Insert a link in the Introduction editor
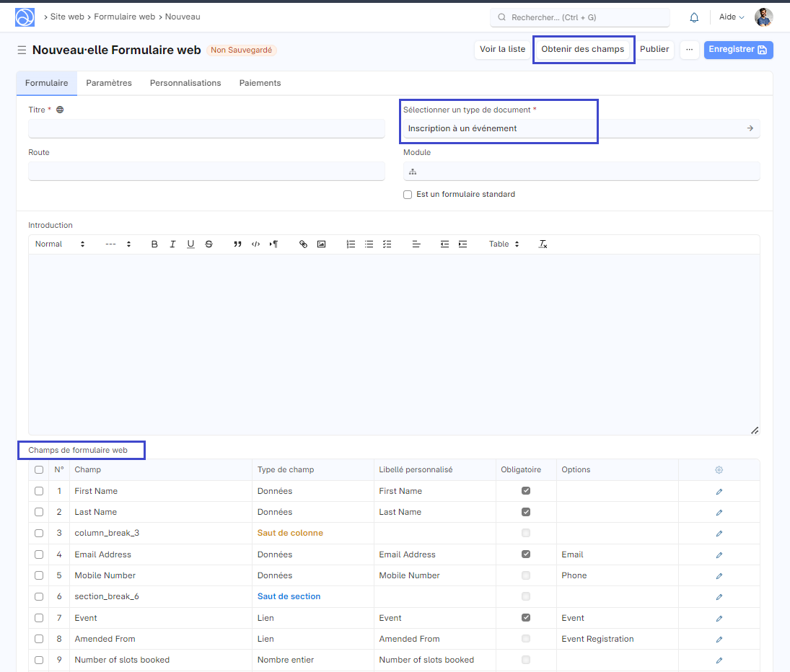The width and height of the screenshot is (790, 672). (x=303, y=244)
